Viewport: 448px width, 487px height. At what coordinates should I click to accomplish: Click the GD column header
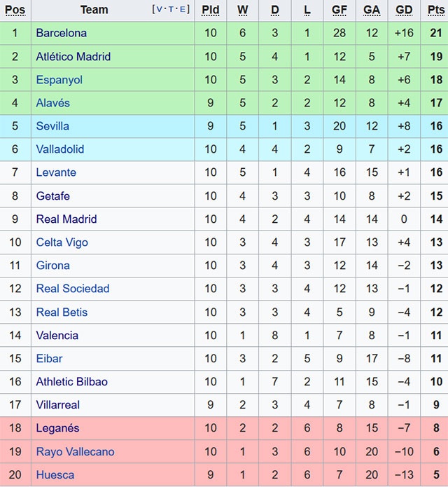[x=404, y=10]
